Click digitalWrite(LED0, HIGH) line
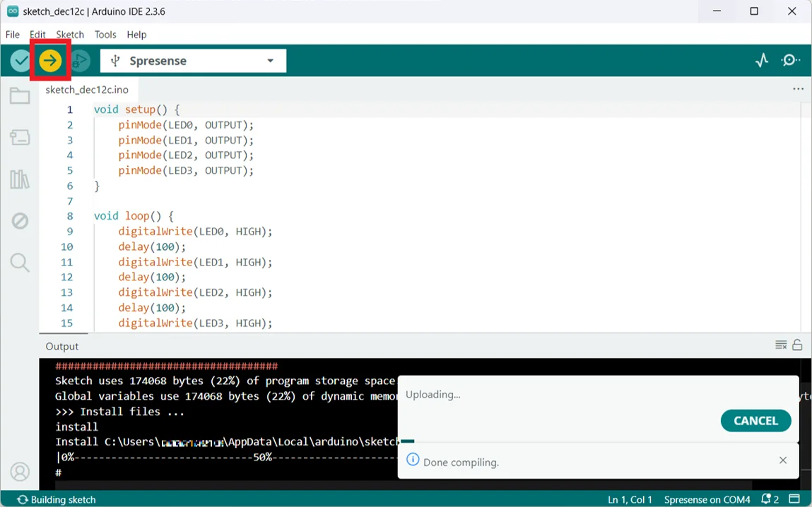The height and width of the screenshot is (507, 812). (x=195, y=231)
